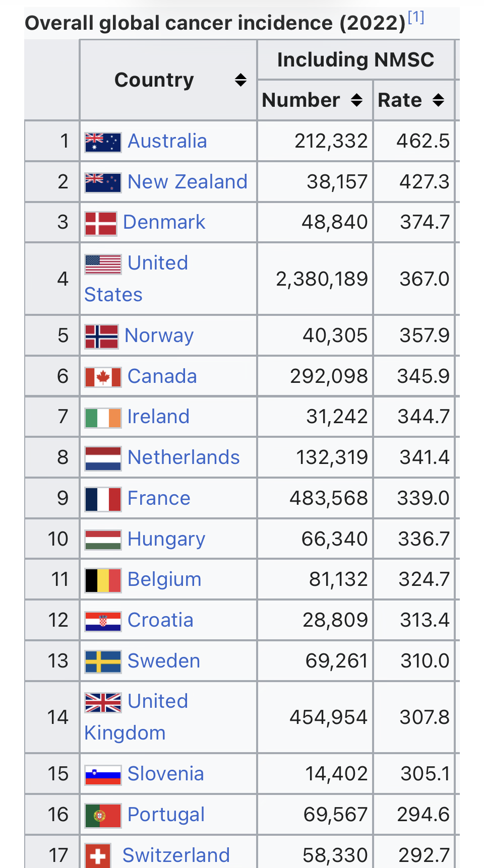Click the Portugal flag icon
The image size is (484, 868).
[103, 816]
